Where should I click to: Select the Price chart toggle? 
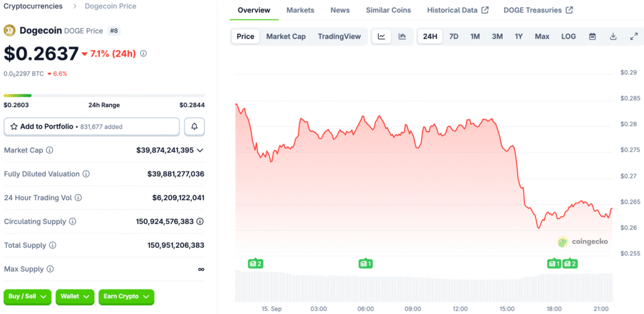246,36
